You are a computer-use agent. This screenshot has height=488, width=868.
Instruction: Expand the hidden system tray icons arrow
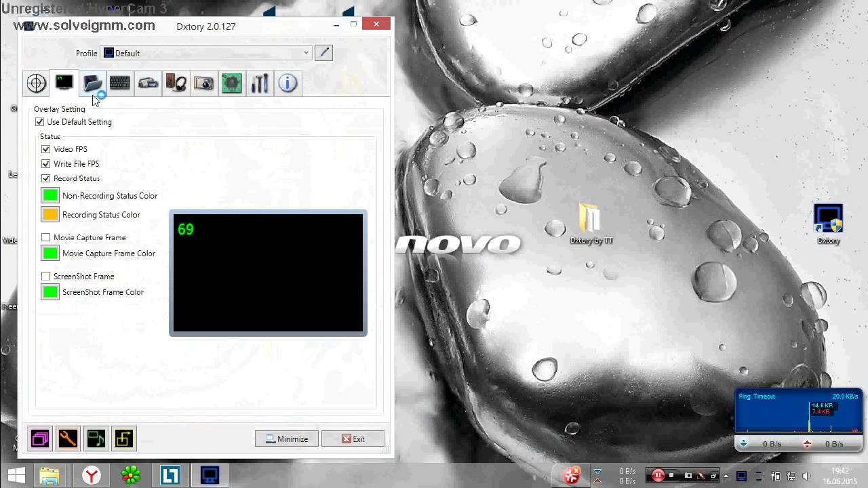pyautogui.click(x=726, y=476)
